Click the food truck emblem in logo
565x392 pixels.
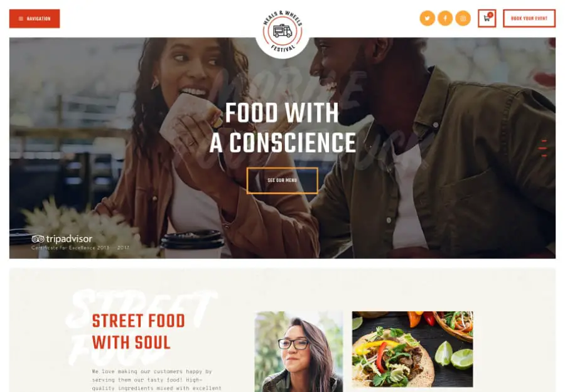[282, 31]
